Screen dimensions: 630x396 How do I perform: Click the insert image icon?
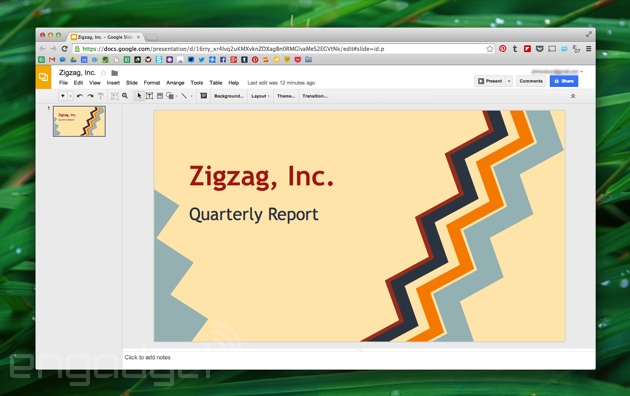tap(160, 96)
